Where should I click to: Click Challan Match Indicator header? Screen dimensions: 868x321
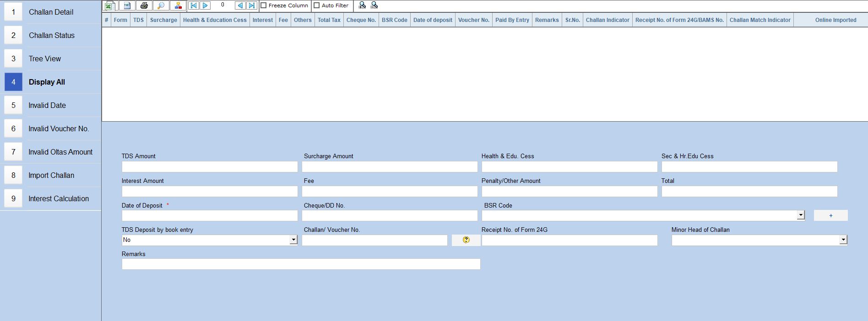click(x=760, y=20)
